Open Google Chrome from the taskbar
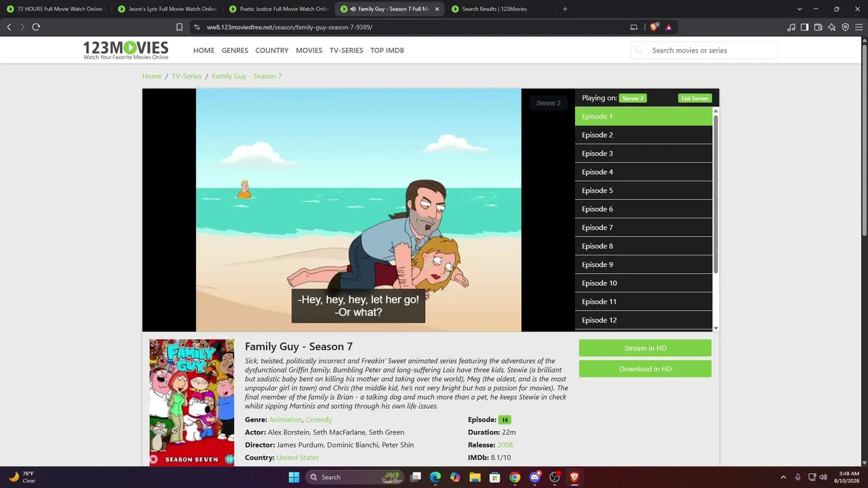Screen dimensions: 868x488 [x=515, y=477]
